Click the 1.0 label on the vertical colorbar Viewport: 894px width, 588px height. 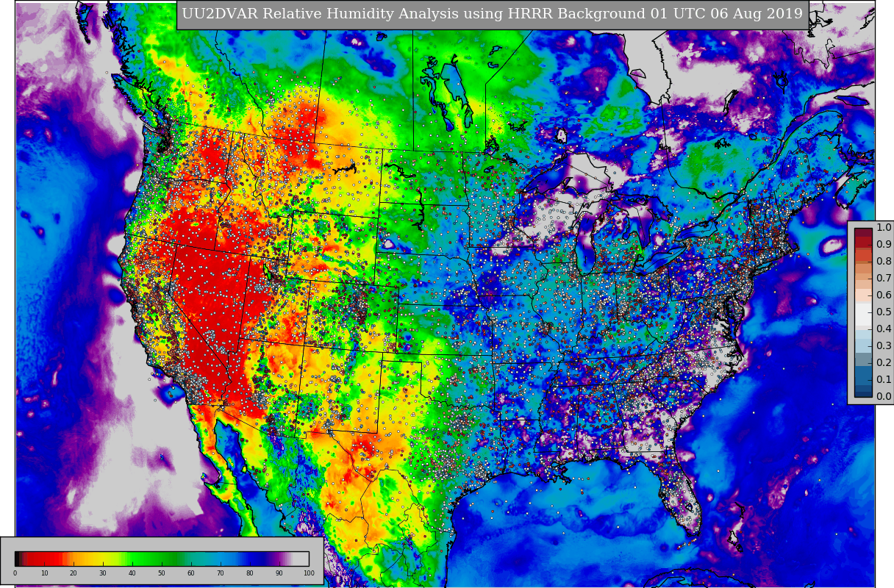coord(884,228)
